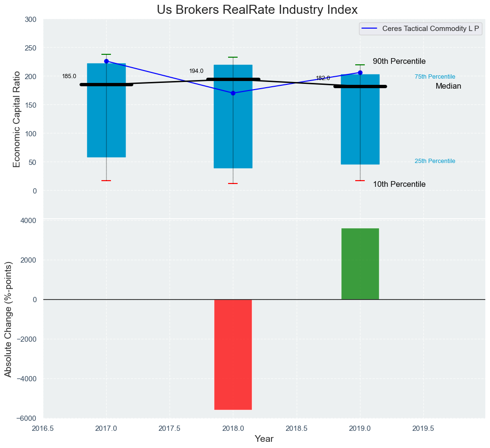
Task: Select the 25th Percentile annotation
Action: [x=435, y=161]
